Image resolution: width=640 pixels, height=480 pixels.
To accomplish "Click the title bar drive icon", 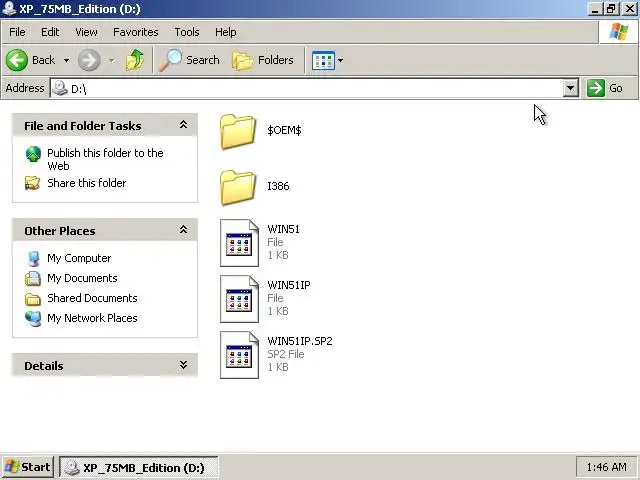I will pos(9,9).
